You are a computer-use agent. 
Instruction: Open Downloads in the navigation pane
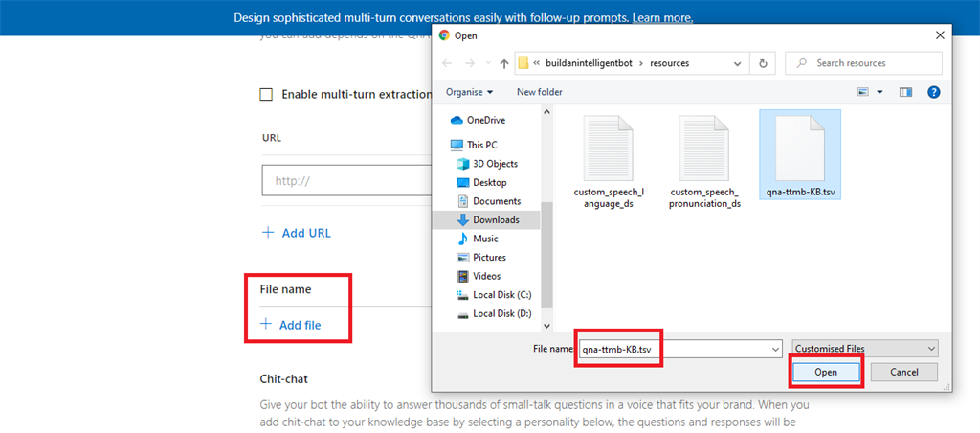tap(495, 219)
